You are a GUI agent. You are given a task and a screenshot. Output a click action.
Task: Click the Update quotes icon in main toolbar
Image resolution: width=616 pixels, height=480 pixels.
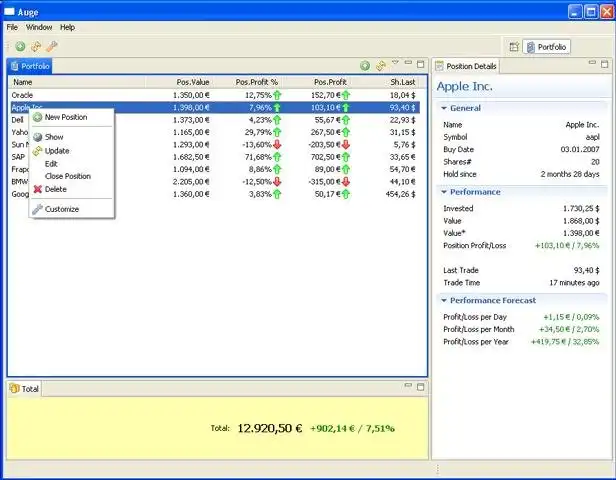click(36, 46)
